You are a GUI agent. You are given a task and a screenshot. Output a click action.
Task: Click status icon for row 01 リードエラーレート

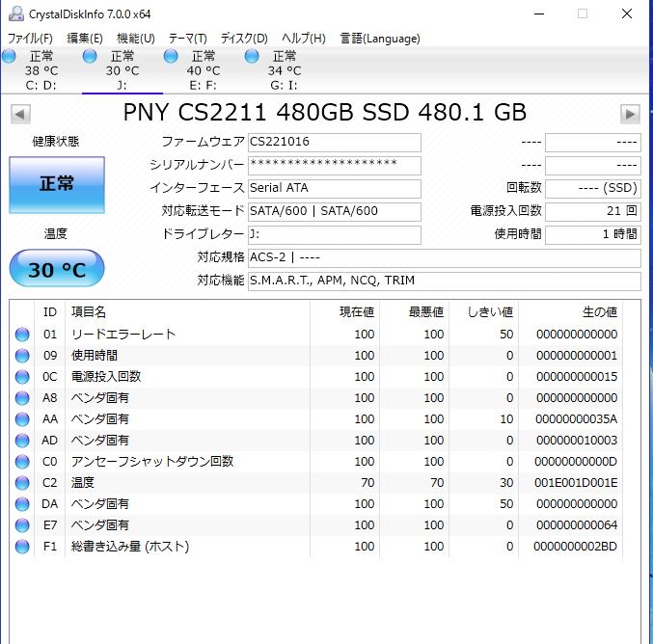pos(22,335)
